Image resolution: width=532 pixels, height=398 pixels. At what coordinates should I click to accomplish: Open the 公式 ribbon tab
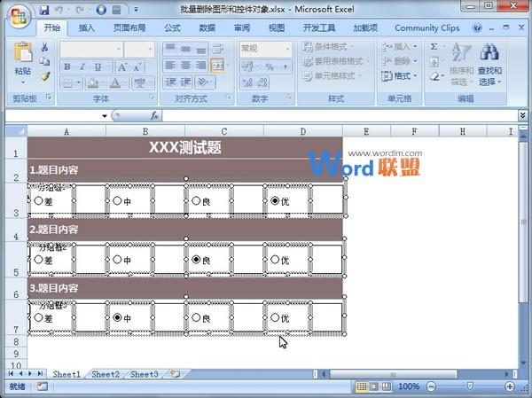[x=172, y=27]
